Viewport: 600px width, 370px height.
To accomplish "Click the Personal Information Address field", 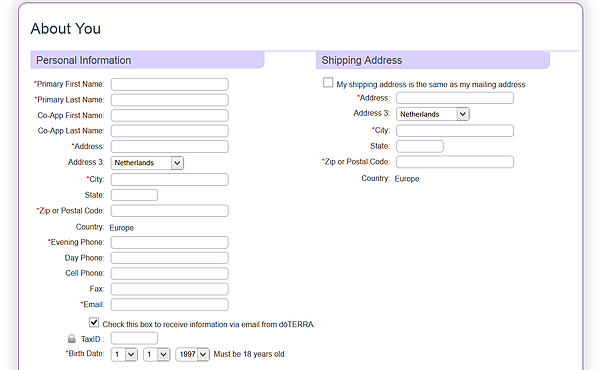I will [170, 147].
